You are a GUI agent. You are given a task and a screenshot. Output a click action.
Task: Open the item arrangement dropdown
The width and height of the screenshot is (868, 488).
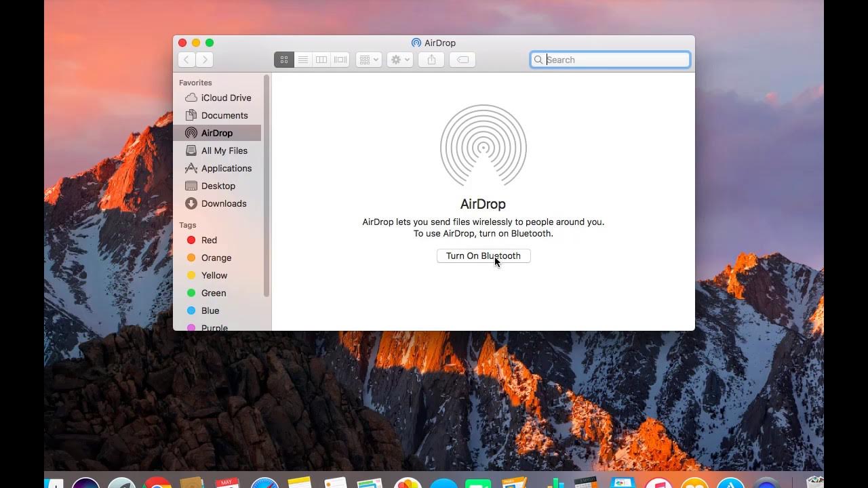coord(368,60)
